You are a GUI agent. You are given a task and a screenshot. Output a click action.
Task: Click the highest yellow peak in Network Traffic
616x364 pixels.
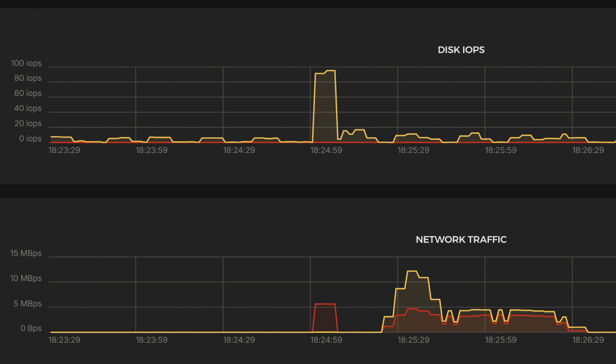coord(412,271)
